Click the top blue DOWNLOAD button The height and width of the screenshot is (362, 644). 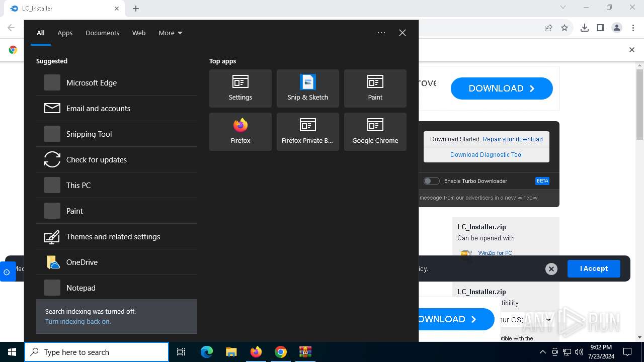click(502, 88)
